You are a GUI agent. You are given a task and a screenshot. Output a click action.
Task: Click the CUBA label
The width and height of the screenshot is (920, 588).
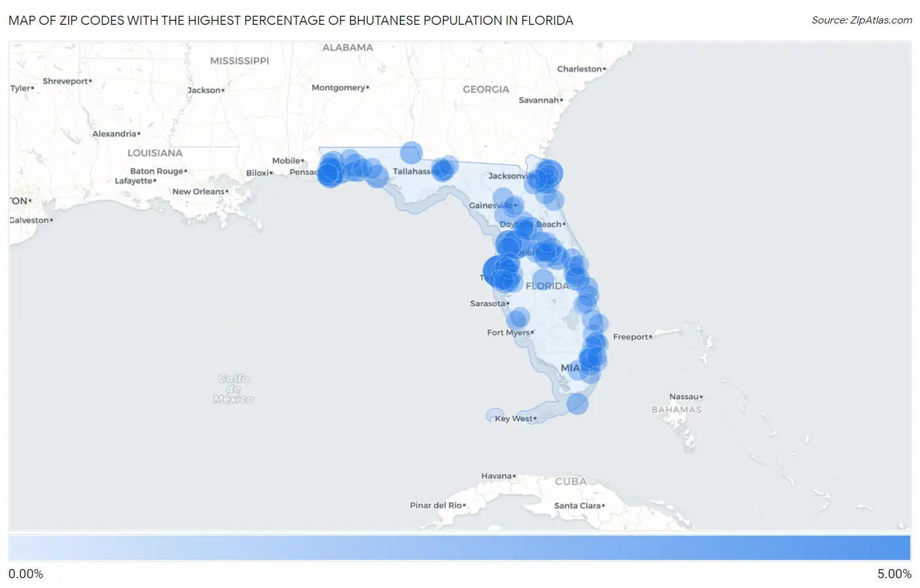[571, 481]
